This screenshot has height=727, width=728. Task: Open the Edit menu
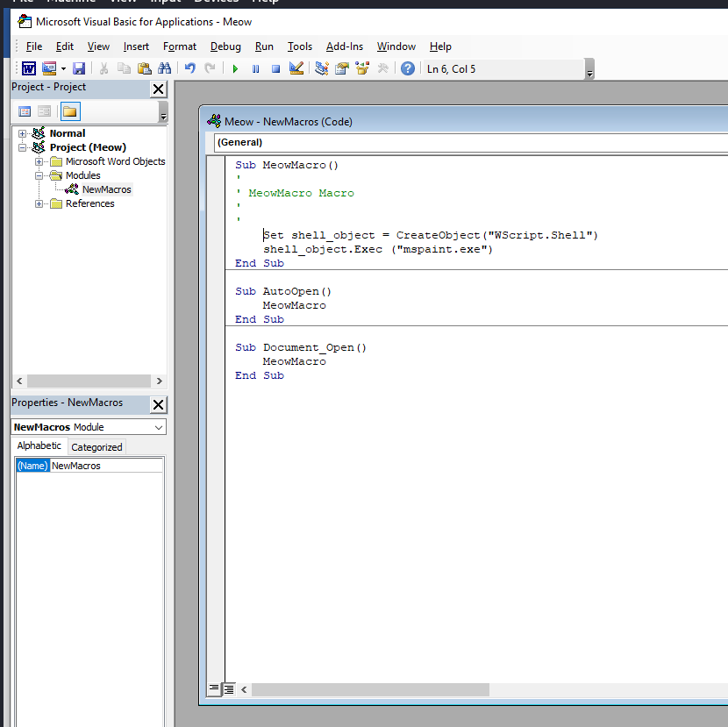[x=65, y=46]
